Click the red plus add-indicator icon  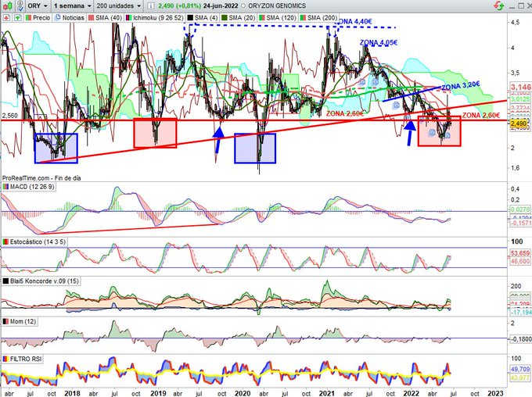[x=6, y=18]
